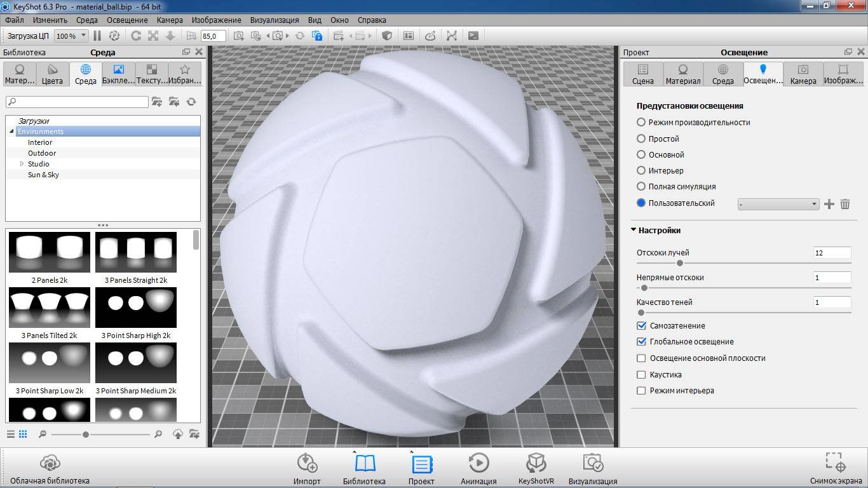This screenshot has height=488, width=868.
Task: Enable Interior mode (Режим интерьера) checkbox
Action: tap(641, 390)
